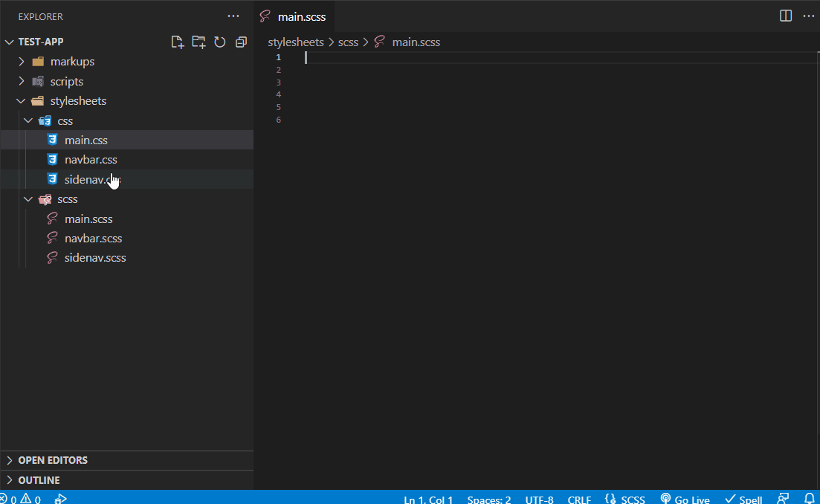The image size is (820, 504).
Task: Click the errors icon in status bar
Action: (x=3, y=499)
